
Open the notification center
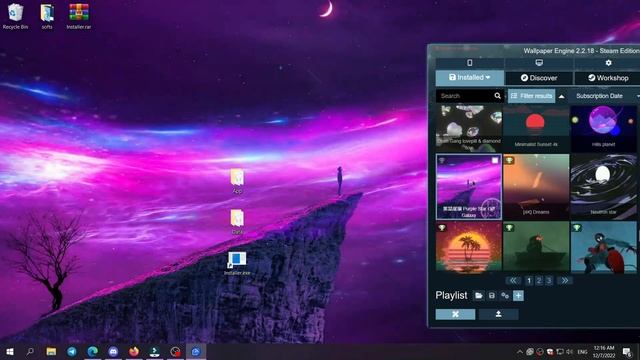pyautogui.click(x=627, y=351)
